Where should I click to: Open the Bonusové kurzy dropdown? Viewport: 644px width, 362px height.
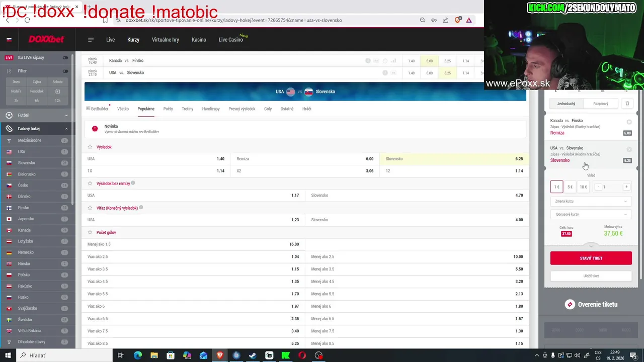tap(591, 214)
